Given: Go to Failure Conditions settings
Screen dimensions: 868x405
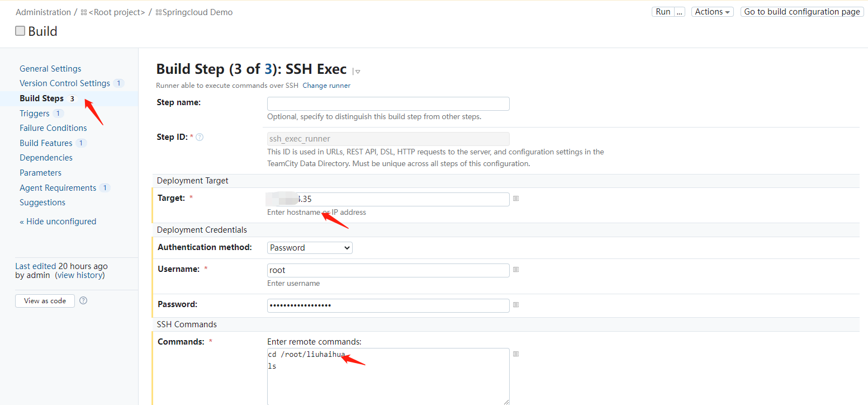Looking at the screenshot, I should (x=53, y=128).
